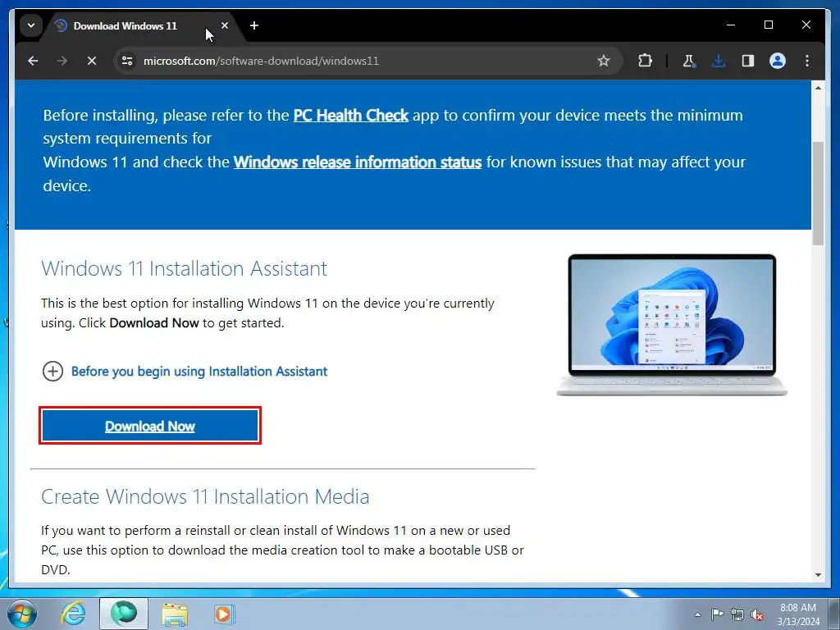The image size is (840, 630).
Task: Show downloads from the toolbar icon
Action: click(719, 61)
